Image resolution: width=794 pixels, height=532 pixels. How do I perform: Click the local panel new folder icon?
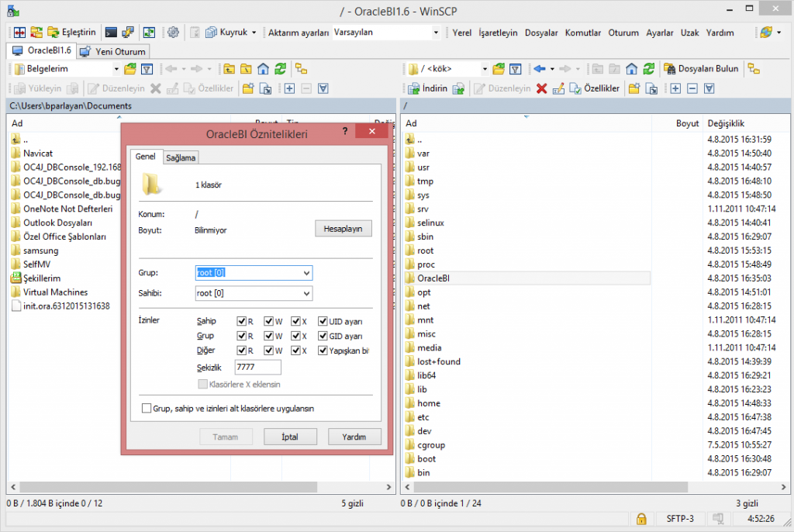click(248, 88)
